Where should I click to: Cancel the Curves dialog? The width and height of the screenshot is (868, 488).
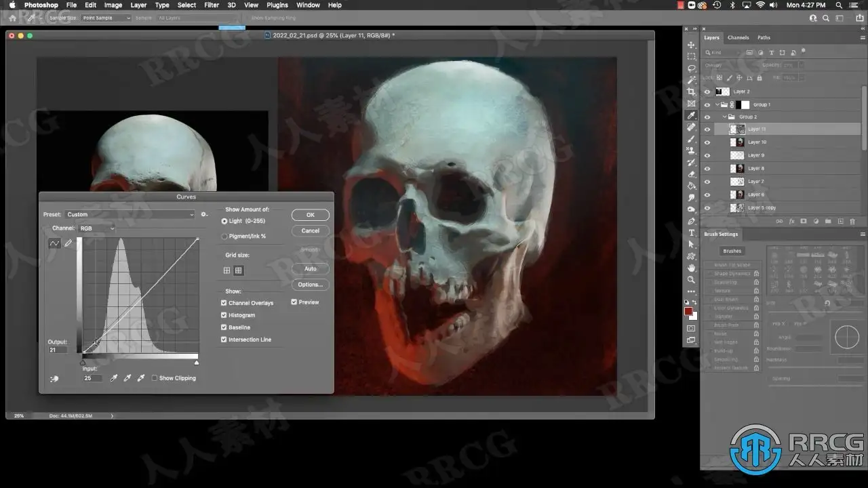[x=311, y=230]
